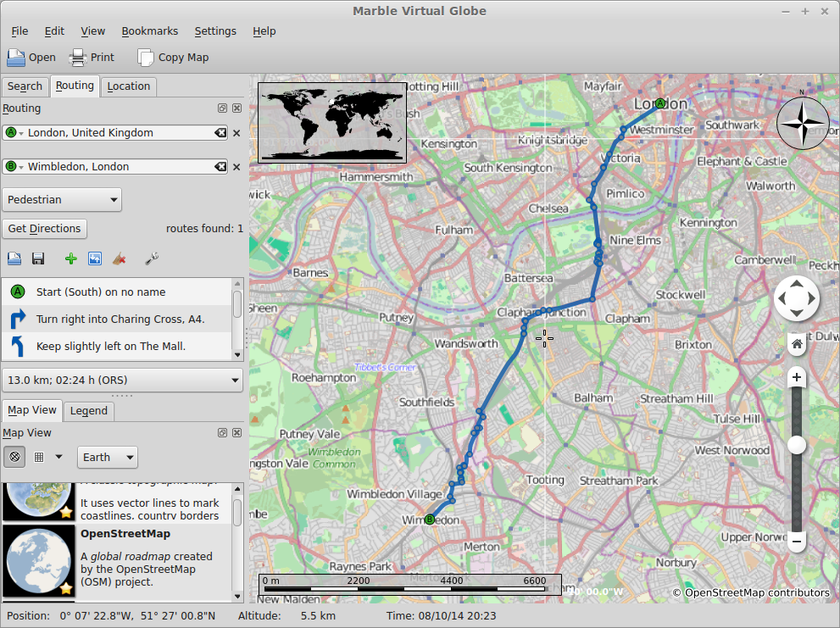Select the topographic map theme thumbnail
Viewport: 840px width, 628px height.
pos(39,502)
